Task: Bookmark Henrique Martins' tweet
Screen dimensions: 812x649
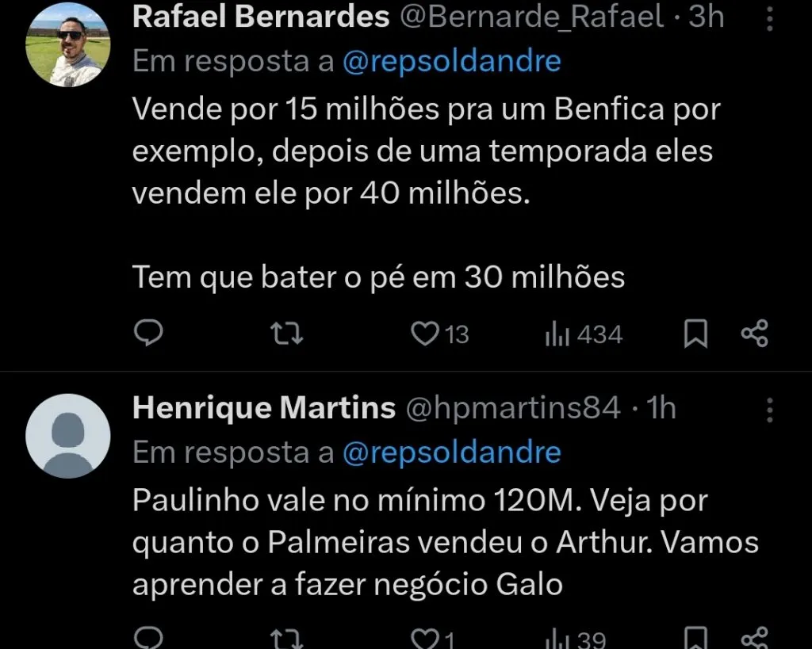Action: tap(695, 638)
